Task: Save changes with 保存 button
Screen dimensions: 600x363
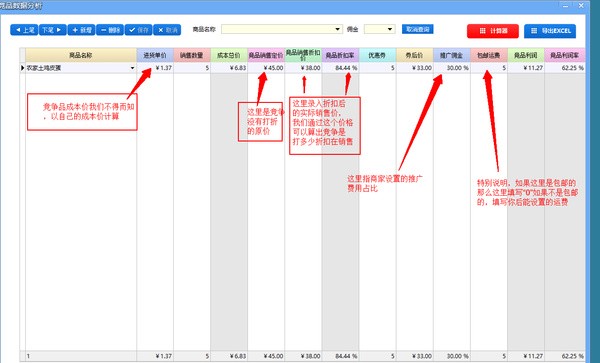Action: pos(139,30)
